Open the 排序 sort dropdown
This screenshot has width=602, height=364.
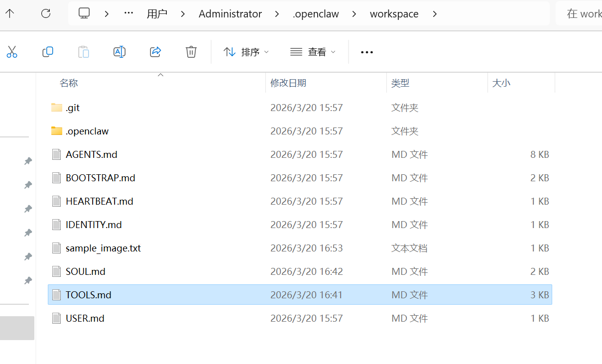click(x=246, y=52)
